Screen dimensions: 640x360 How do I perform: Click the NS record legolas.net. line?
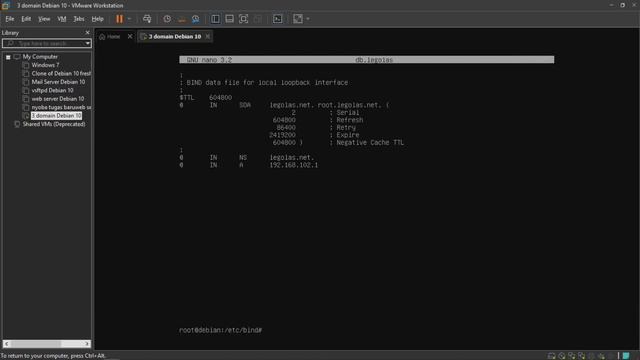[247, 158]
